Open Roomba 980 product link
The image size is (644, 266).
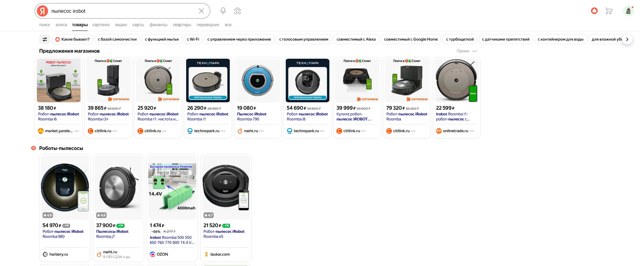(63, 234)
